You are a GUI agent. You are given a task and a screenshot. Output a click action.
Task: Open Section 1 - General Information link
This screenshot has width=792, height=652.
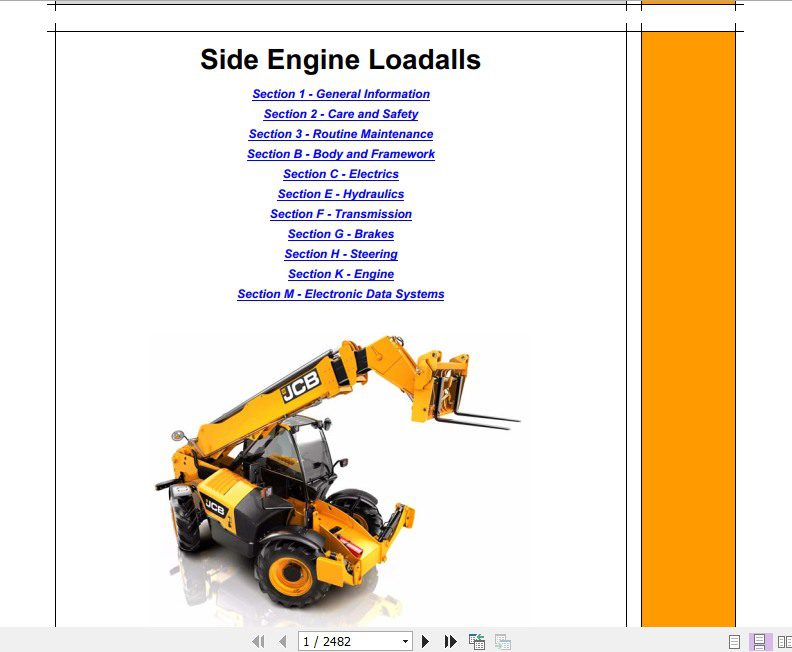coord(341,94)
